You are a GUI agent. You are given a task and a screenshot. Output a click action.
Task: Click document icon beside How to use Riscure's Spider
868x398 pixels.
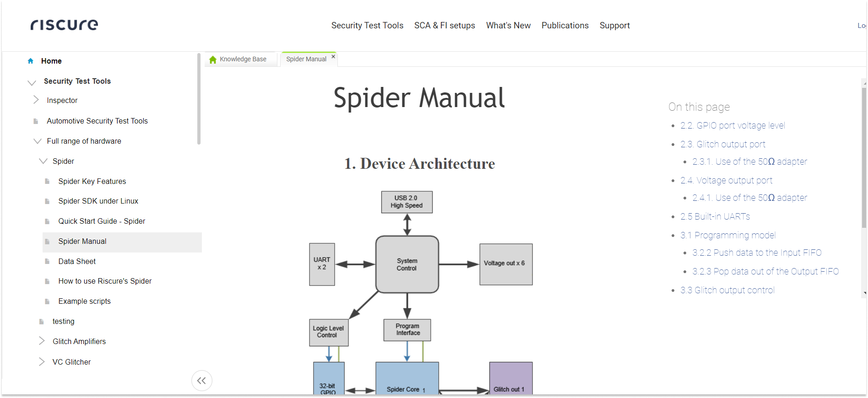point(47,281)
